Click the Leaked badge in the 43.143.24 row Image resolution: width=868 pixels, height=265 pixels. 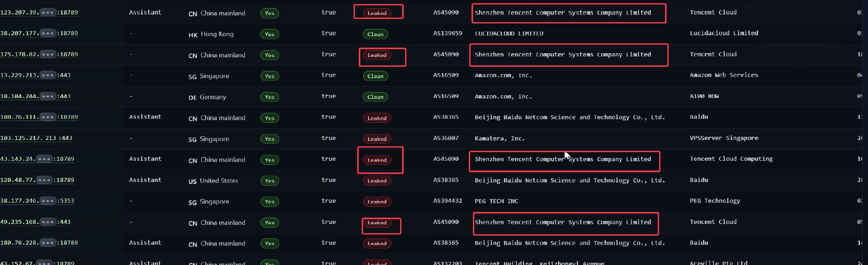pos(377,160)
